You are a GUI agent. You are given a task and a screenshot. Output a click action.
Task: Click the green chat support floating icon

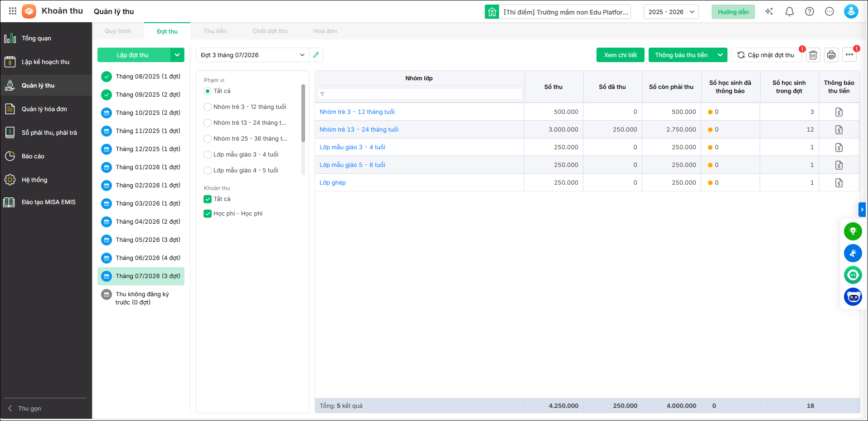853,275
